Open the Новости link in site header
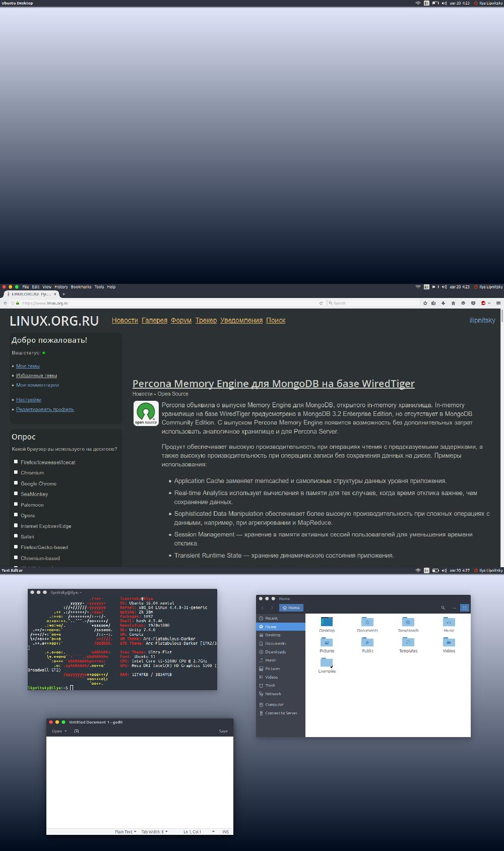Image resolution: width=504 pixels, height=851 pixels. (125, 320)
